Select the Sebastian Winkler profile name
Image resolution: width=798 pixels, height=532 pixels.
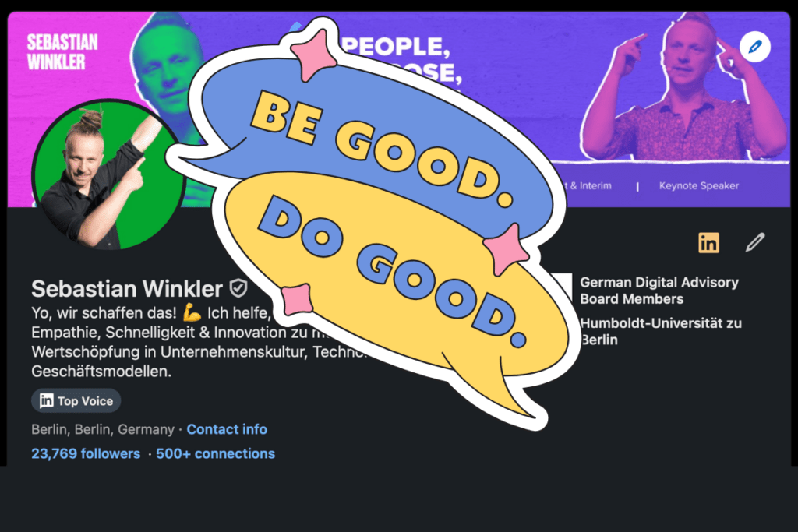(x=127, y=288)
